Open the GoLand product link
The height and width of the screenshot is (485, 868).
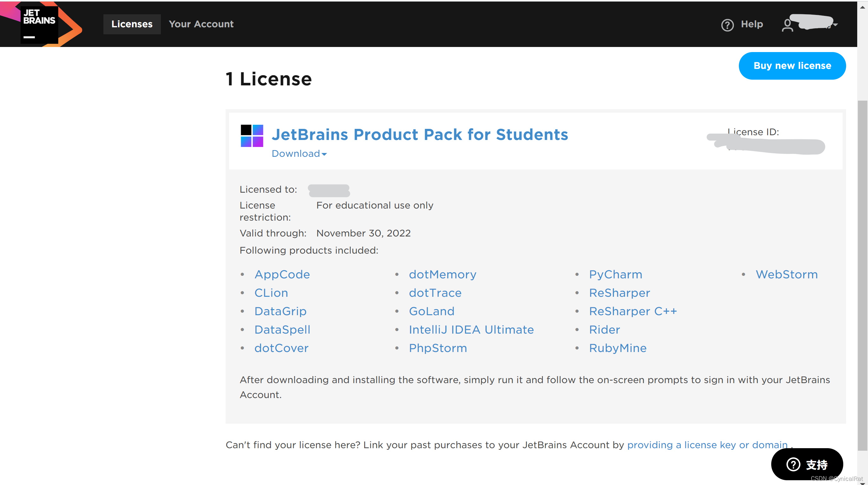tap(431, 311)
